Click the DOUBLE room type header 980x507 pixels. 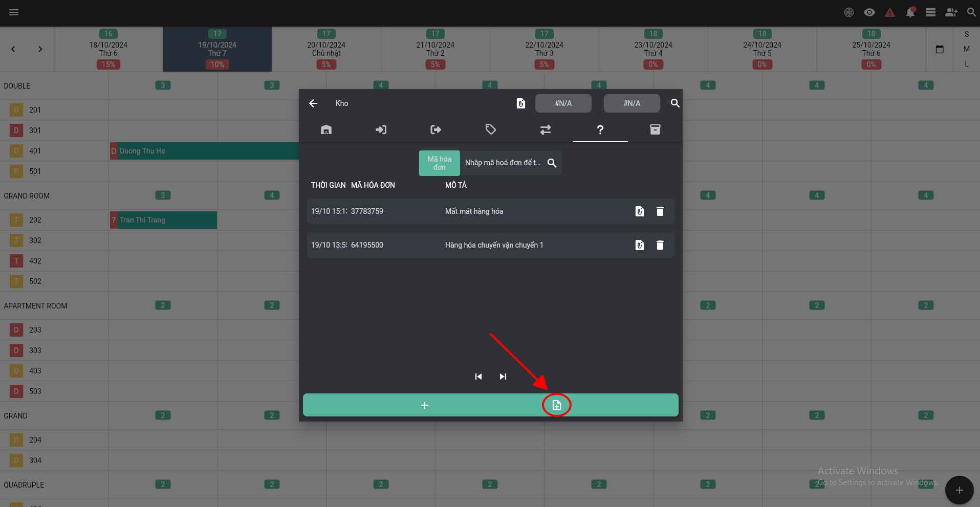[x=17, y=86]
